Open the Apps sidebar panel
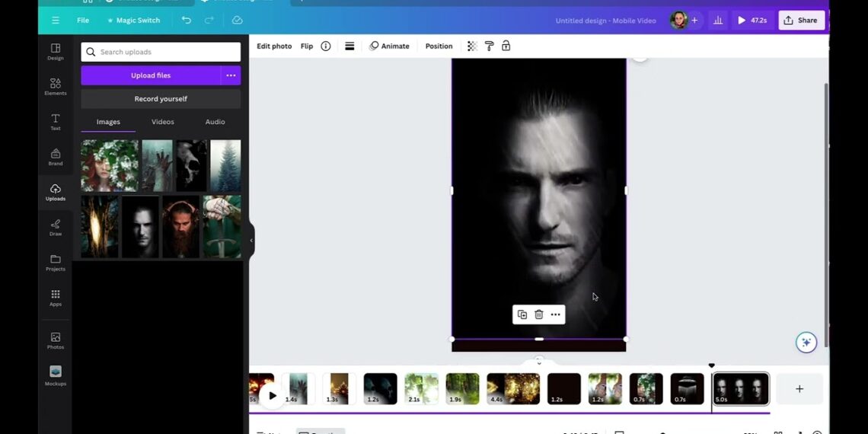Viewport: 868px width, 434px height. click(x=56, y=298)
